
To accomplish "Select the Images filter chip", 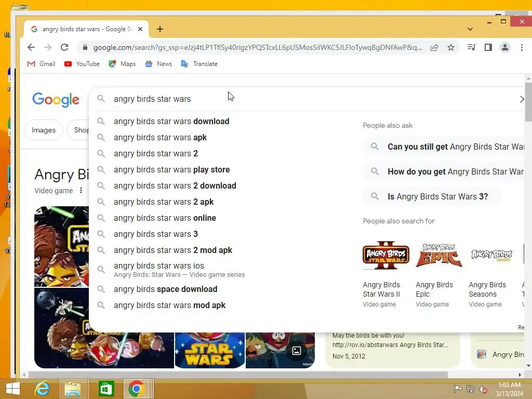I will click(x=44, y=130).
